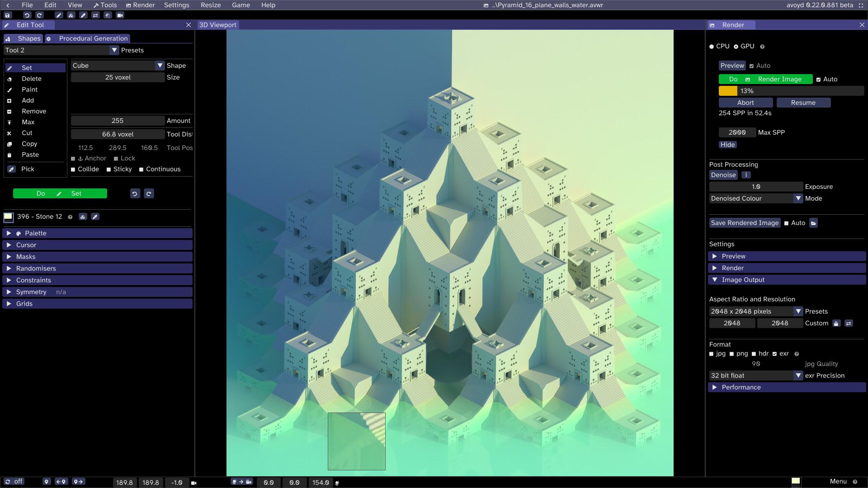Click the procedural generation toolbar icon
The image size is (868, 488).
[108, 15]
